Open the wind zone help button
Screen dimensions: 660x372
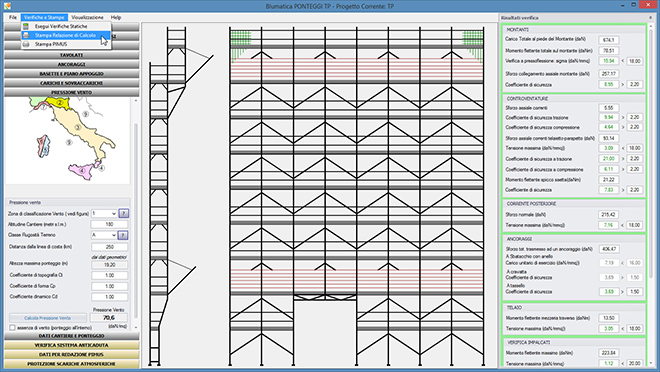click(x=123, y=214)
